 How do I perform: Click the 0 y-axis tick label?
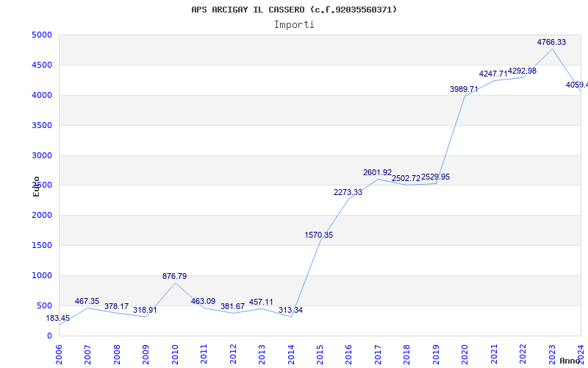(49, 336)
